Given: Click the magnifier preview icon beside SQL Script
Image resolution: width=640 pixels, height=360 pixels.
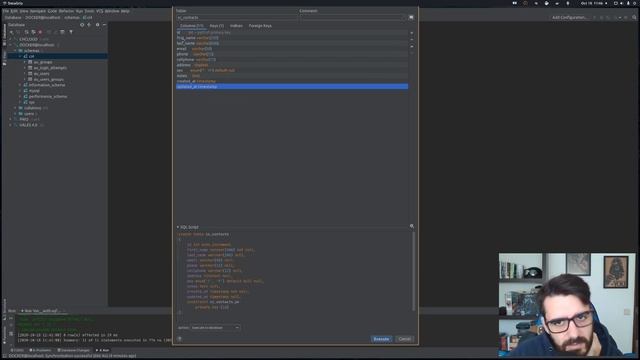Looking at the screenshot, I should click(x=412, y=226).
